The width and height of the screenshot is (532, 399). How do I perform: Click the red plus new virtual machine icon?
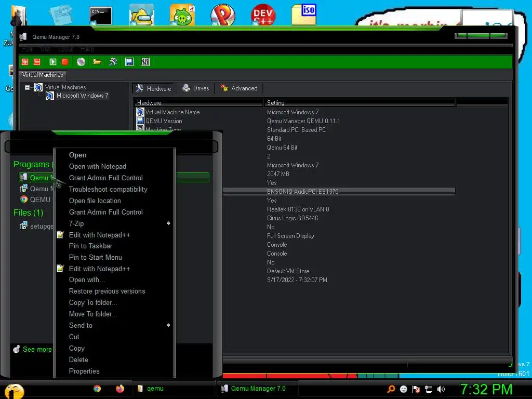(x=25, y=62)
